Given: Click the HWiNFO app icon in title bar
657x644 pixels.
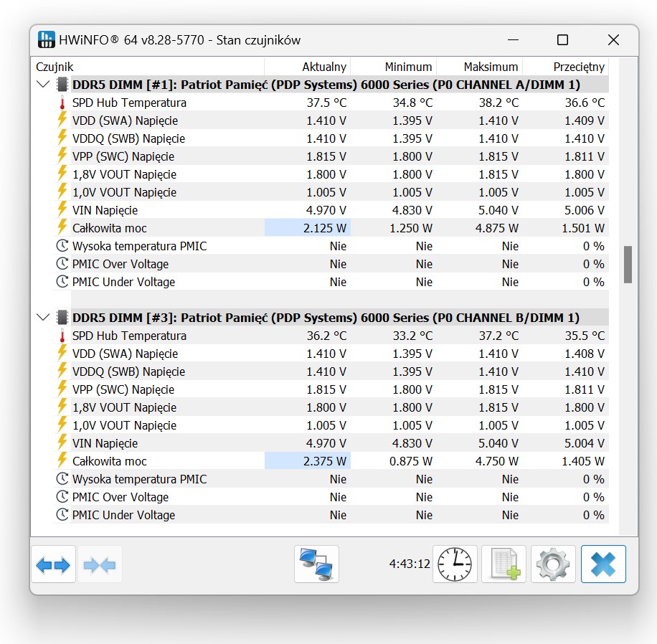Looking at the screenshot, I should pos(47,40).
